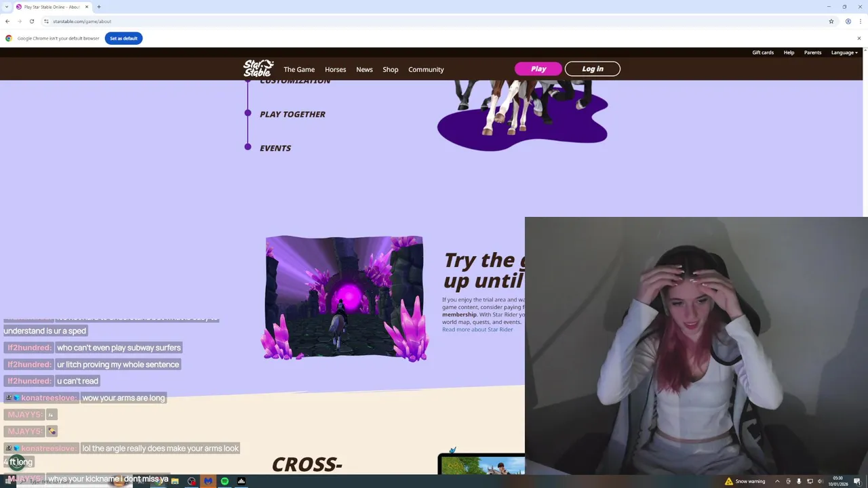The height and width of the screenshot is (488, 868).
Task: Click the CROSS- heading text
Action: pyautogui.click(x=307, y=464)
